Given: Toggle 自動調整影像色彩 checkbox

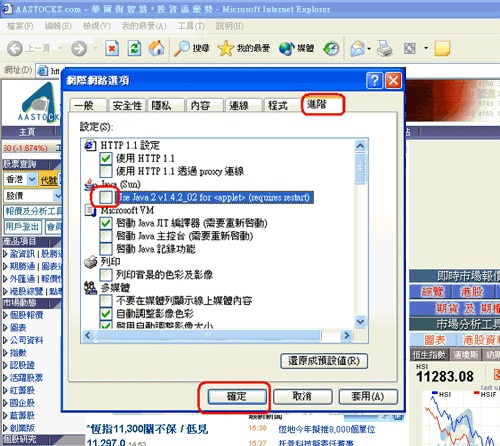Looking at the screenshot, I should (x=106, y=314).
